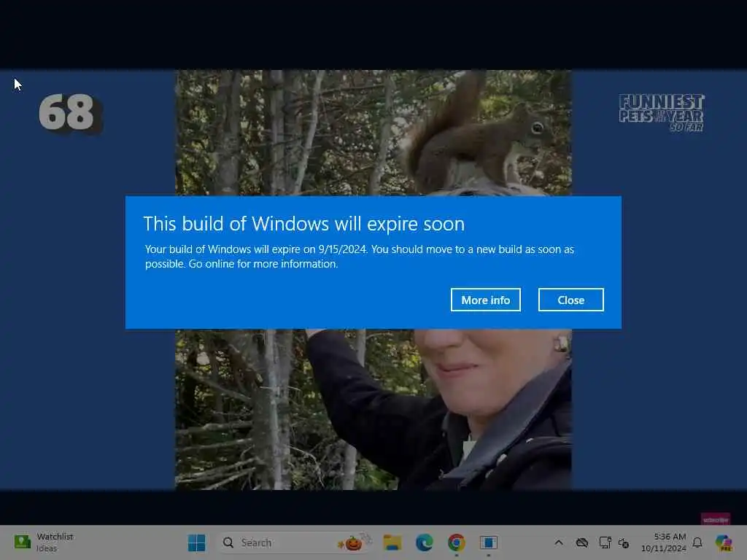Open the Watchlist Ideas widget
This screenshot has height=560, width=747.
(44, 542)
